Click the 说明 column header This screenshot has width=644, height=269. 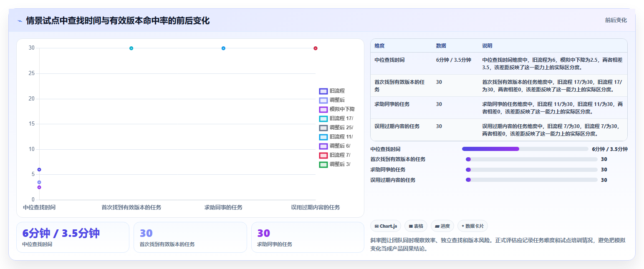pos(487,46)
